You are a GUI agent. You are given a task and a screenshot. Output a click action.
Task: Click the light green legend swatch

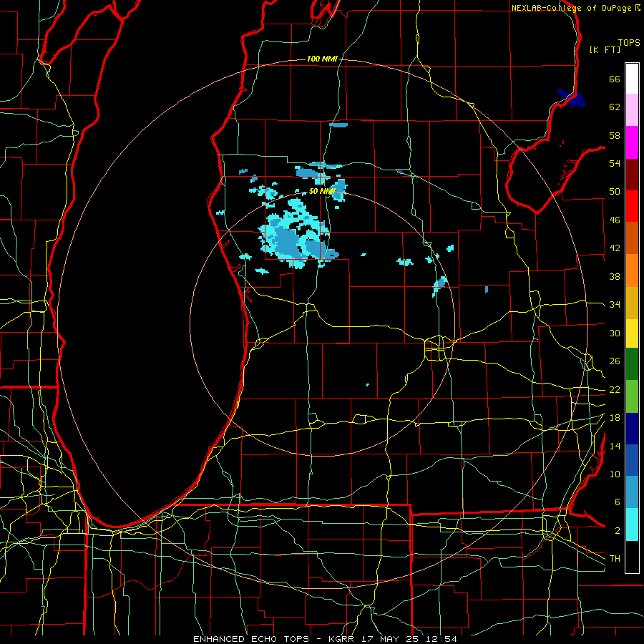coord(632,396)
